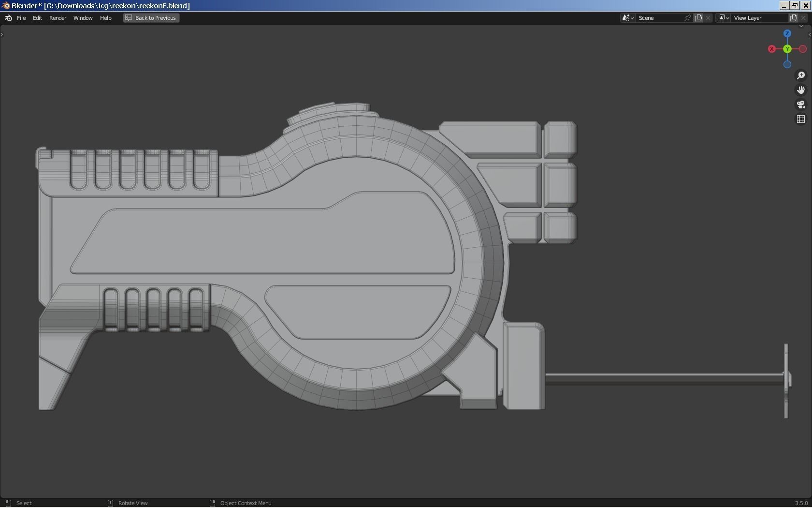Toggle the camera view icon
The width and height of the screenshot is (812, 508).
click(x=801, y=105)
